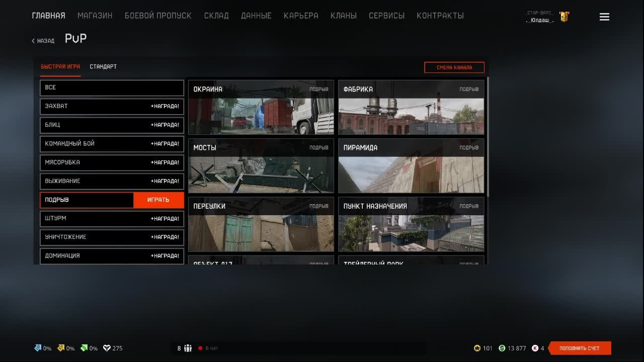Choose the Фабрика map thumbnail
Screen dimensions: 644x362
411,107
